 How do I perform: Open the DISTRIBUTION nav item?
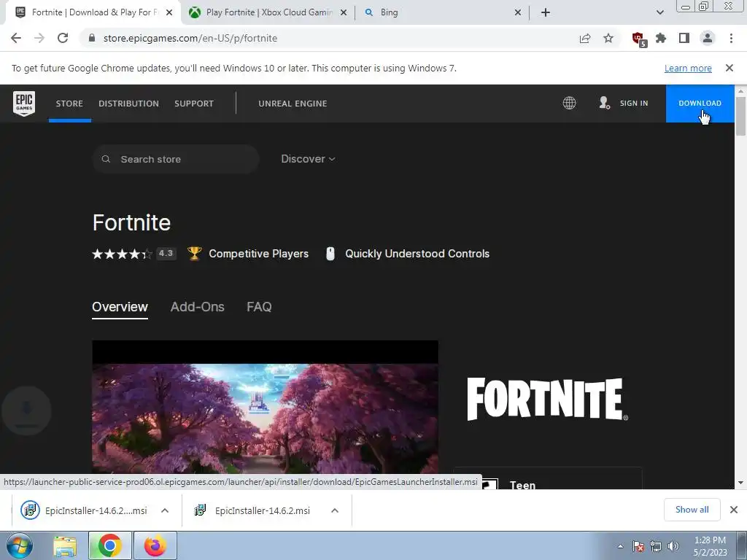(x=128, y=104)
